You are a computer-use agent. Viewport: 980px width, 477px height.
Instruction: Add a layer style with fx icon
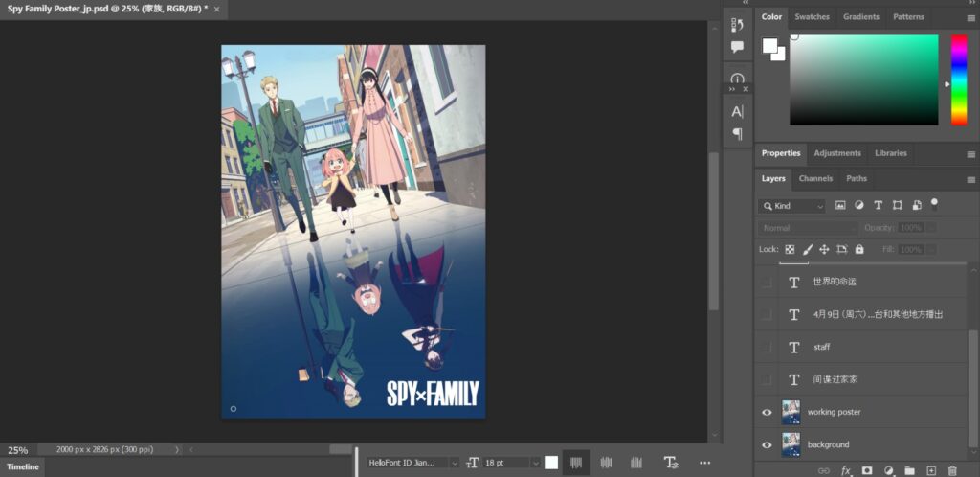pos(846,470)
